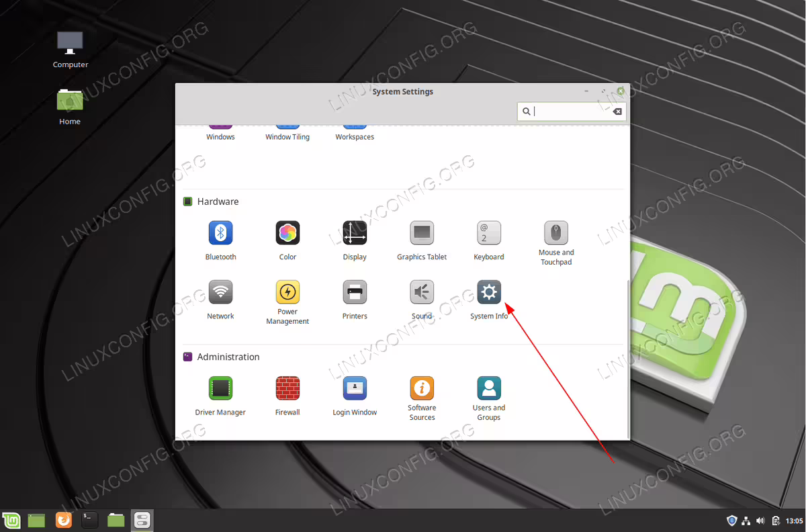Image resolution: width=806 pixels, height=532 pixels.
Task: Click the search box in System Settings
Action: point(571,112)
